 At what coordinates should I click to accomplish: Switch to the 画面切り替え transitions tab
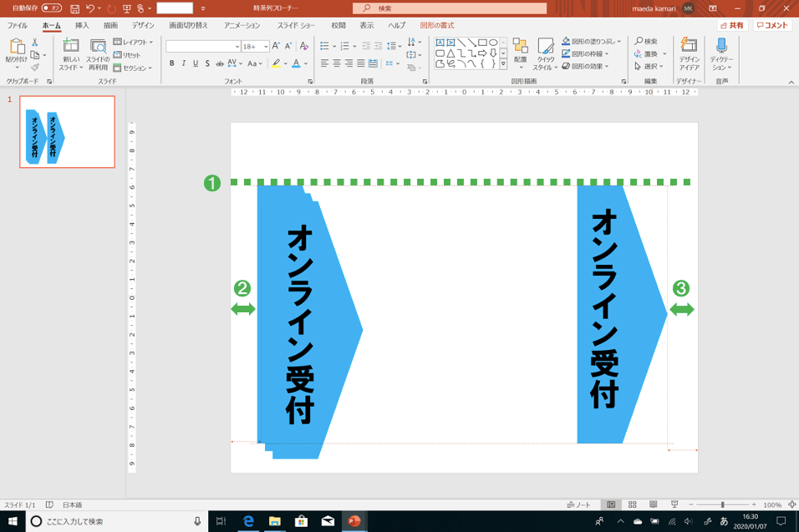pos(189,25)
